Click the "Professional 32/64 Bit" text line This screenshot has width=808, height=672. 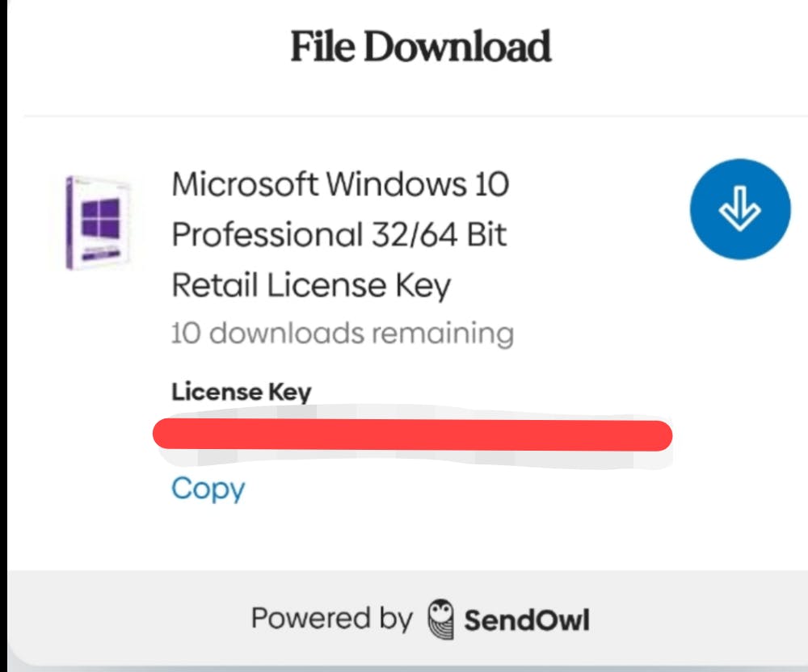click(x=339, y=235)
